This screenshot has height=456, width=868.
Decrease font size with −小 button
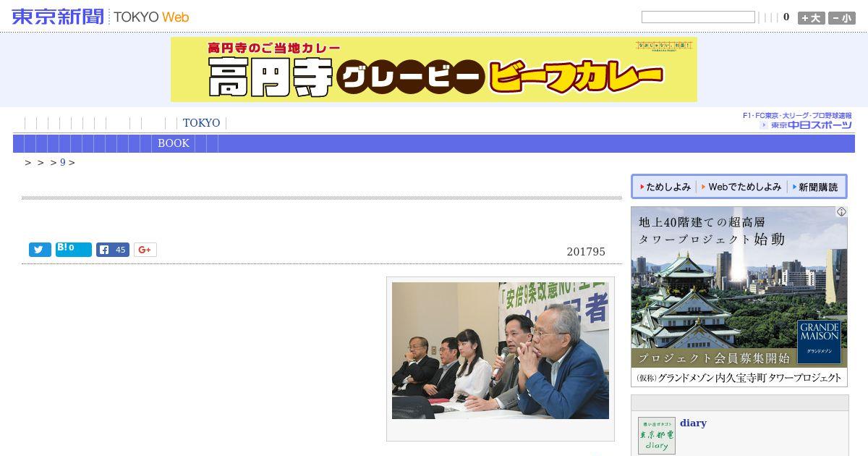click(x=842, y=18)
